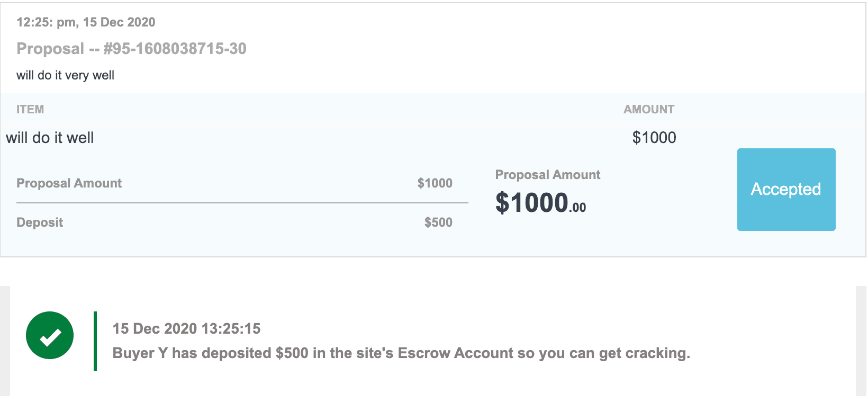Click the Proposal #95-1608038715-30 heading
This screenshot has width=868, height=402.
click(131, 49)
